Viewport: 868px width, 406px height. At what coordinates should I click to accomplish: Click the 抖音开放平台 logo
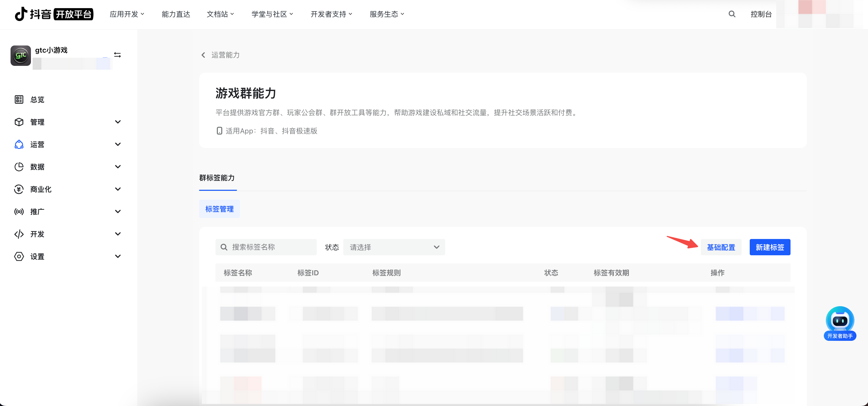coord(54,14)
